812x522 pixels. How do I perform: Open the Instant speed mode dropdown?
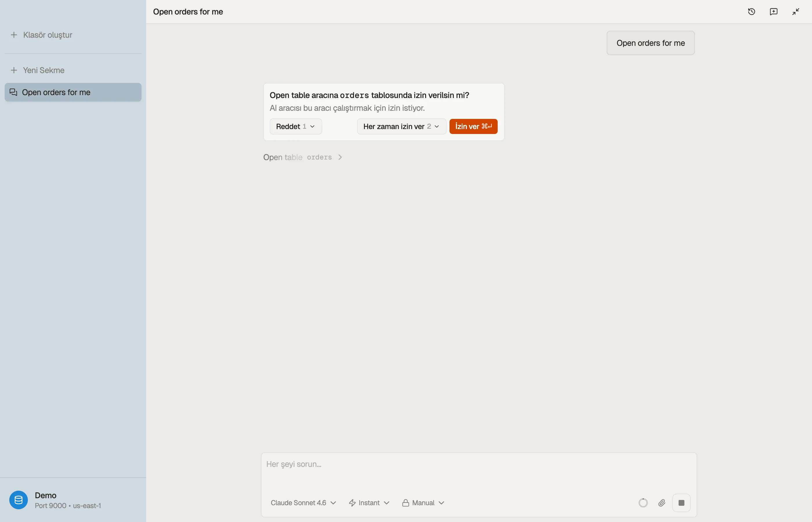(x=369, y=503)
